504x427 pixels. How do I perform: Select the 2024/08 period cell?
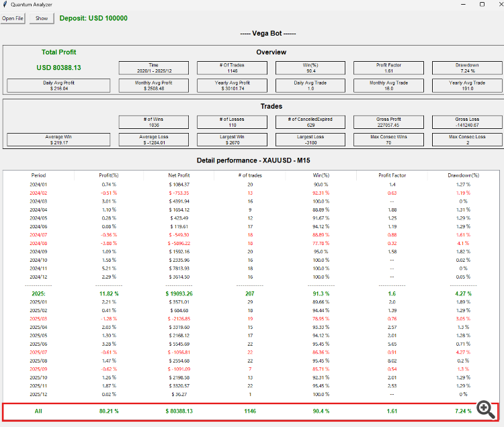coord(38,243)
